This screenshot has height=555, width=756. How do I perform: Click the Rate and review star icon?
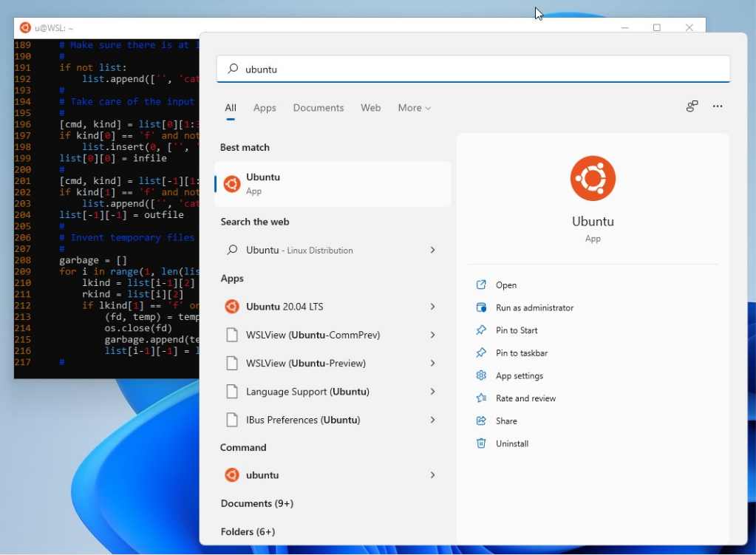[481, 398]
